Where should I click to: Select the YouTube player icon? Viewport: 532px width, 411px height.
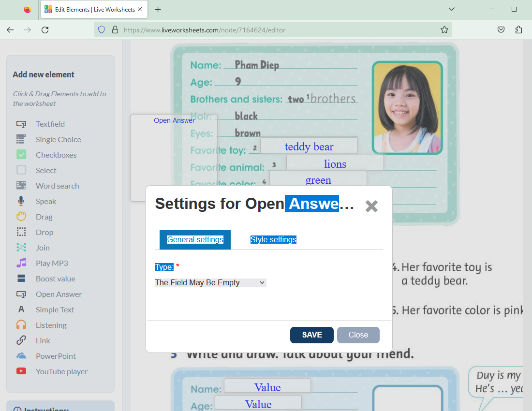coord(21,372)
